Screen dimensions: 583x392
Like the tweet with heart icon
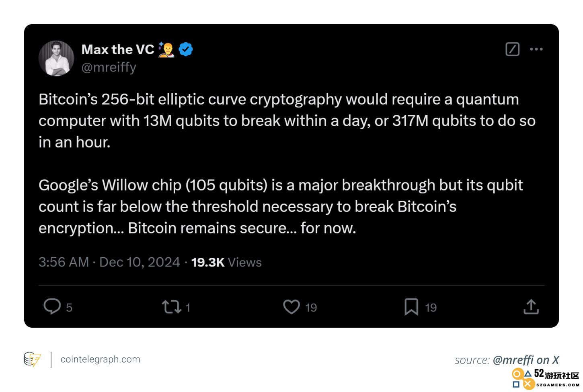(x=291, y=307)
